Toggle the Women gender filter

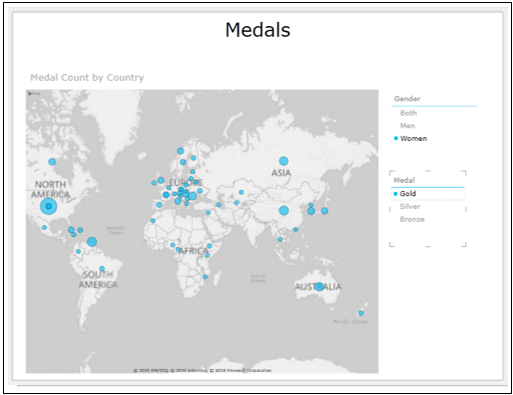[413, 138]
